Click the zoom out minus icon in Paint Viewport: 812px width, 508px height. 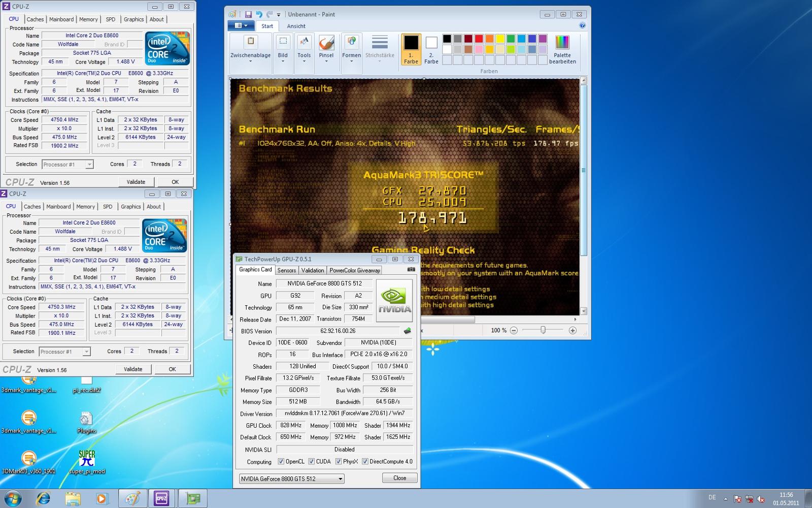(x=514, y=330)
